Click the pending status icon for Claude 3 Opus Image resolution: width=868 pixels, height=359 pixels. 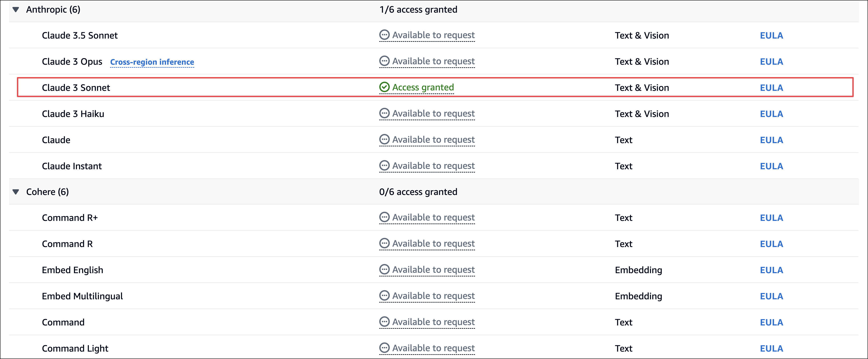coord(384,61)
